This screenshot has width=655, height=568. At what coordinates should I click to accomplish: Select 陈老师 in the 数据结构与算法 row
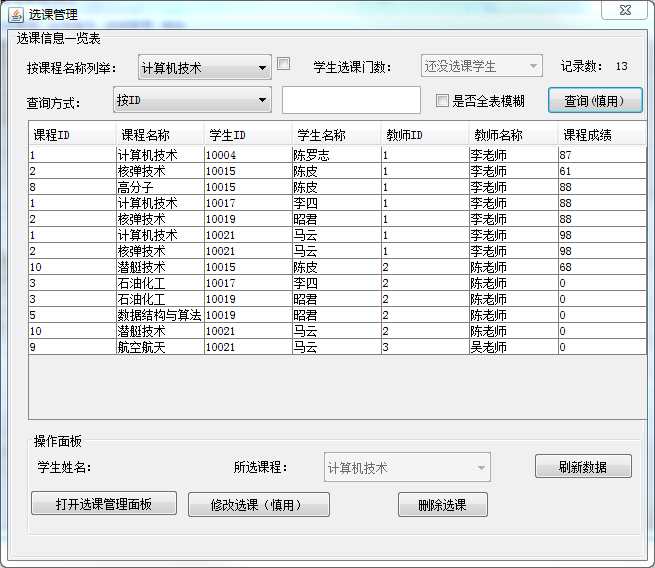tap(513, 315)
